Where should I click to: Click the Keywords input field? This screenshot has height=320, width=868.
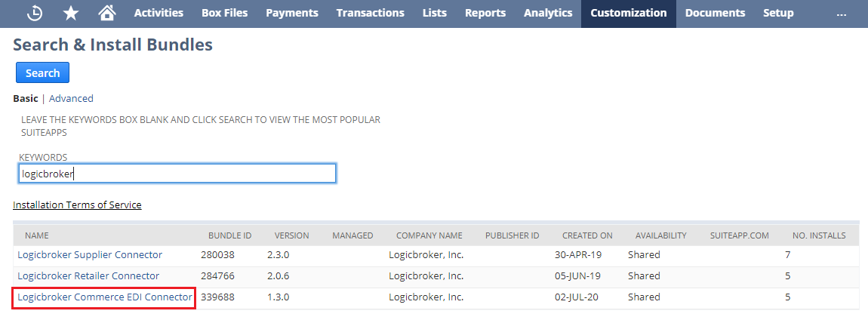(177, 174)
